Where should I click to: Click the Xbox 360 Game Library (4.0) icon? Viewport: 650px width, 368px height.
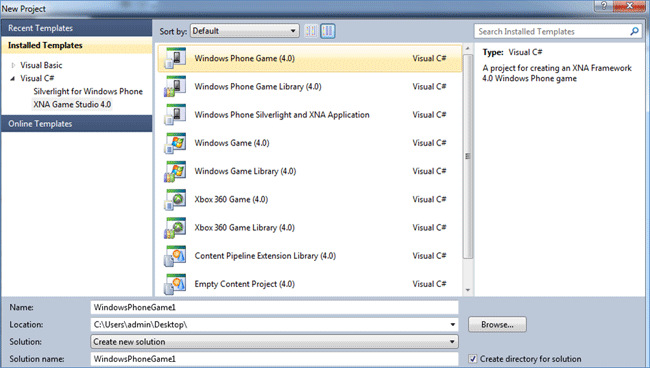tap(175, 228)
